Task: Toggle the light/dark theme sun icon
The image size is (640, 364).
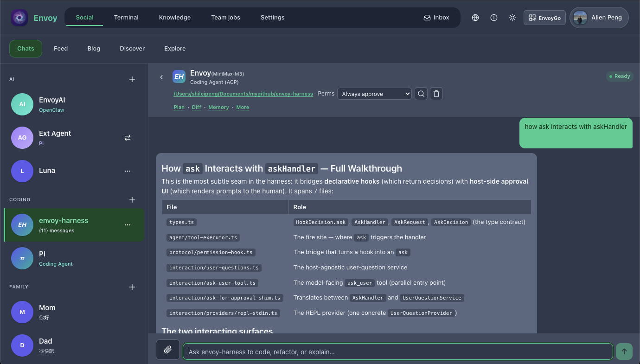Action: click(x=512, y=18)
